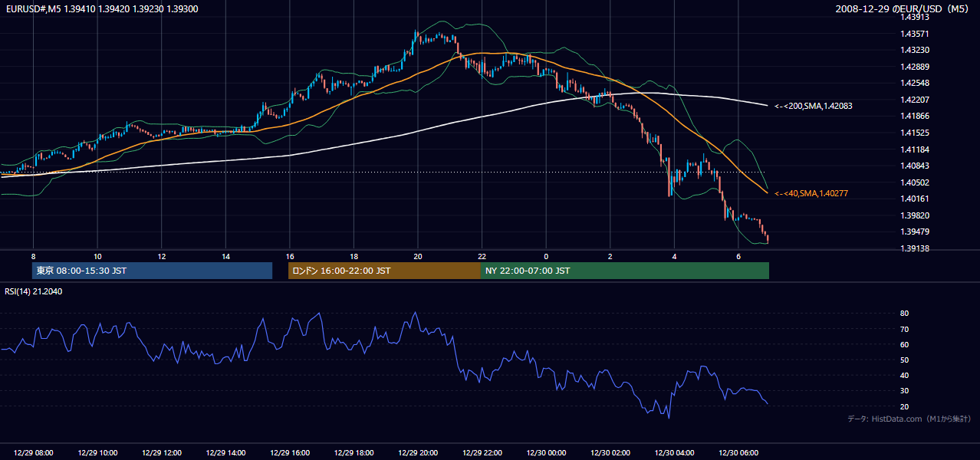Screen dimensions: 980x460
Task: Click the 12/30 06:00 time label
Action: tap(738, 453)
